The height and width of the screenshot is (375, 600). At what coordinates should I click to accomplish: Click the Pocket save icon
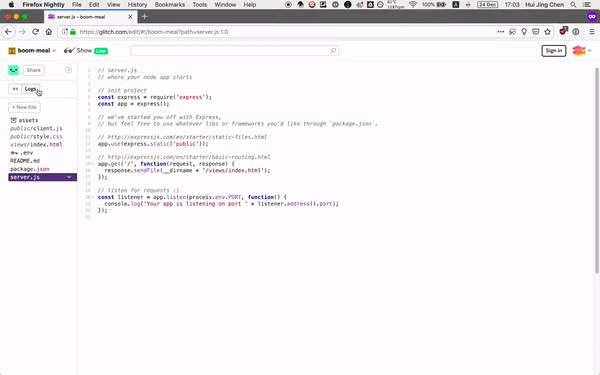[536, 32]
